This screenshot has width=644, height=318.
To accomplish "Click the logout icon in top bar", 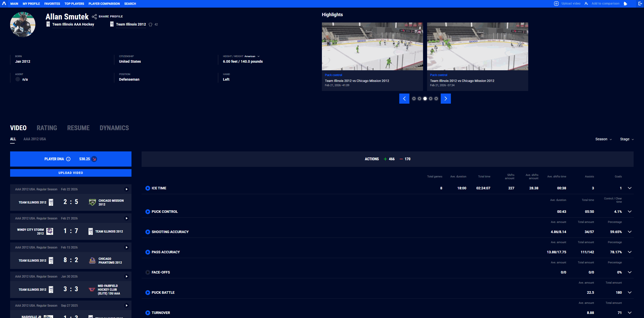I will pos(640,4).
